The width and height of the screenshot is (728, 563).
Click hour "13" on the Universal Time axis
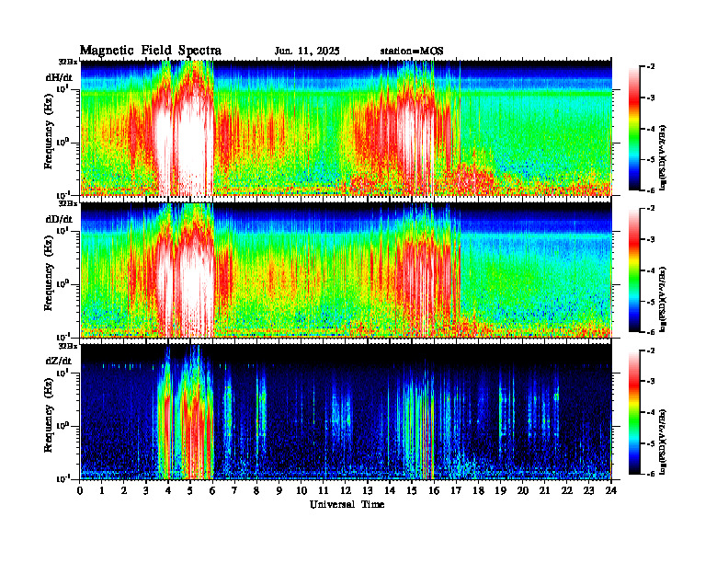pos(368,490)
